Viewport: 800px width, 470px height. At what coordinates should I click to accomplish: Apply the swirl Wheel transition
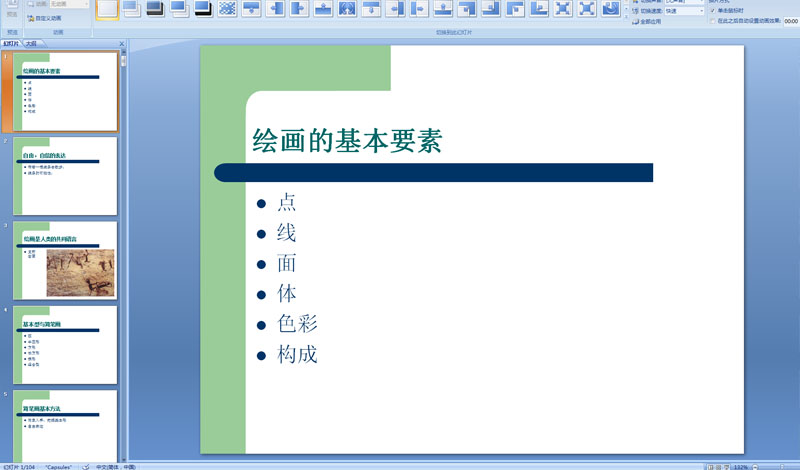point(611,9)
